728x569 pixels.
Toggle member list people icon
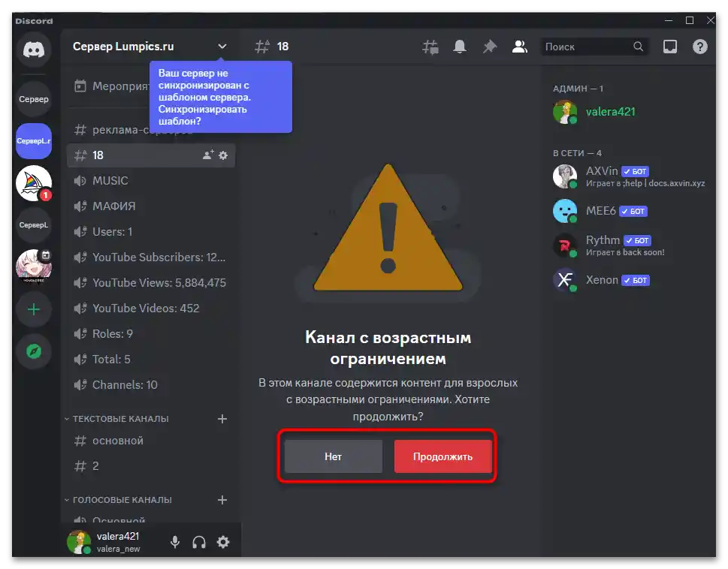(x=520, y=47)
